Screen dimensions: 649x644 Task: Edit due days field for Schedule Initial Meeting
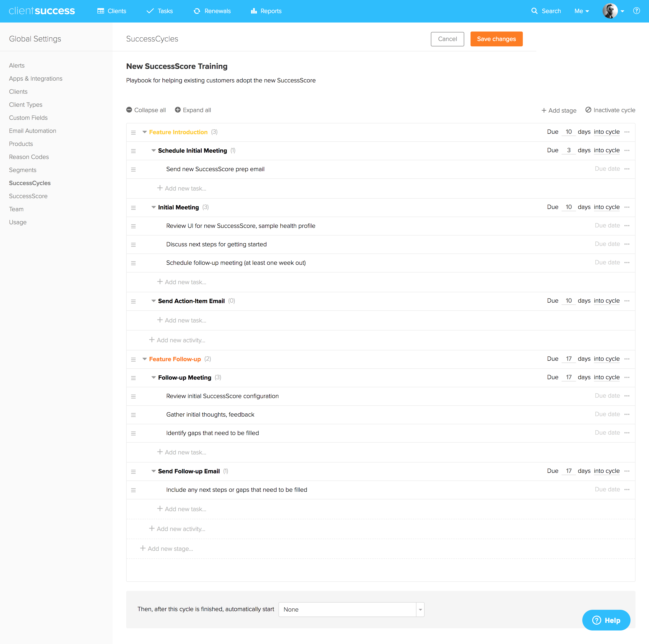tap(568, 150)
